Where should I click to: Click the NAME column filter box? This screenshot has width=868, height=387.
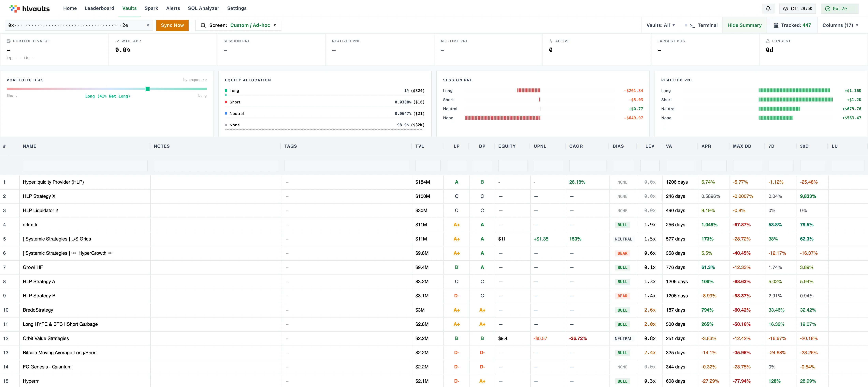85,166
